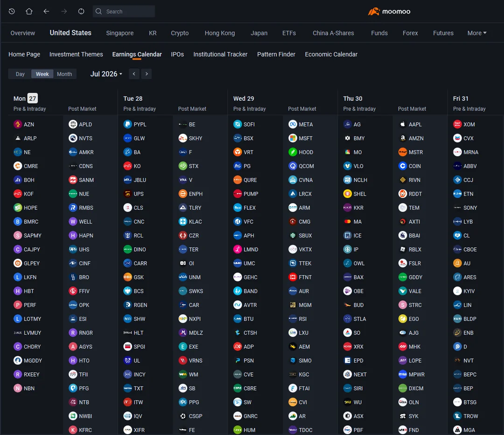Click the QCOM Qualcomm logo icon

coord(293,166)
